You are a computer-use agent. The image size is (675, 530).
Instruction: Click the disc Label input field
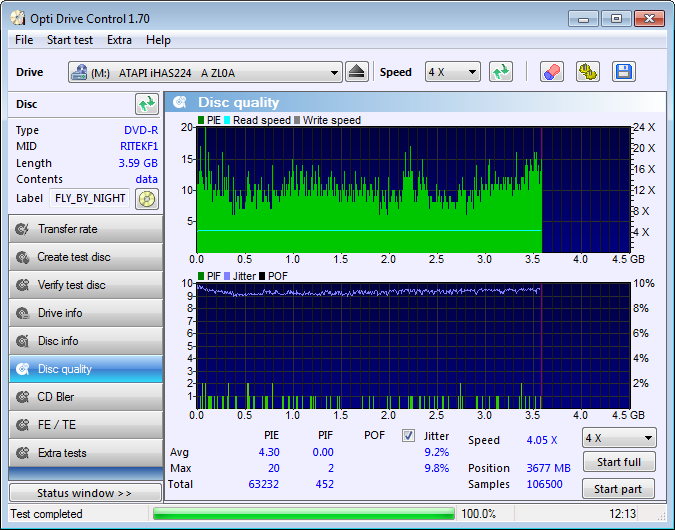[x=90, y=198]
